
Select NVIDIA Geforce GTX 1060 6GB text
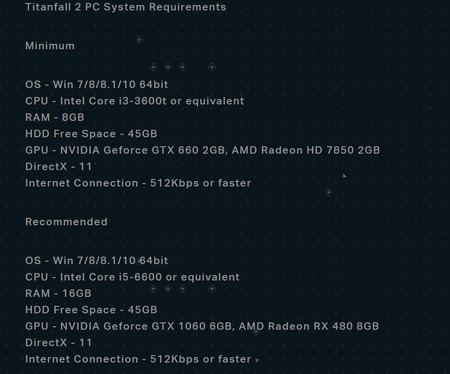(146, 326)
